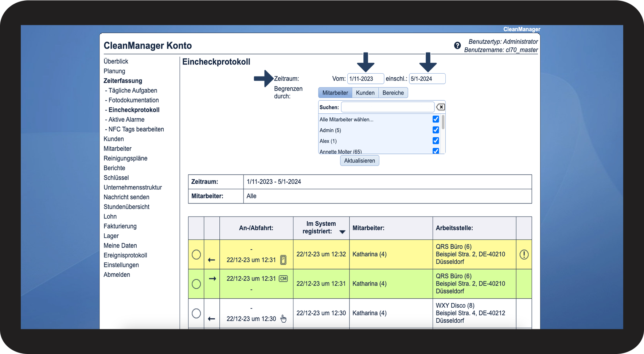The height and width of the screenshot is (354, 644).
Task: Click the help question mark icon
Action: coord(457,46)
